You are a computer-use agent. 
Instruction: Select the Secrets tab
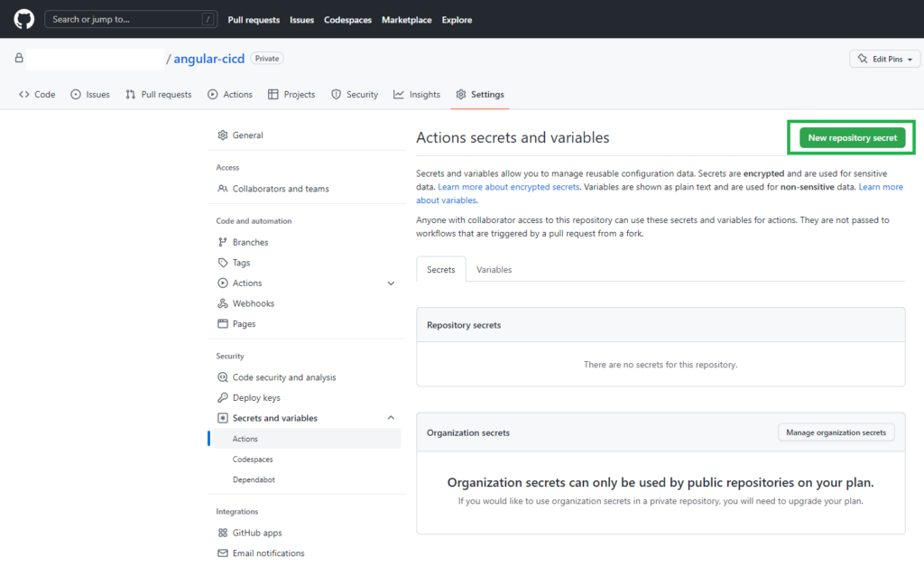coord(440,269)
